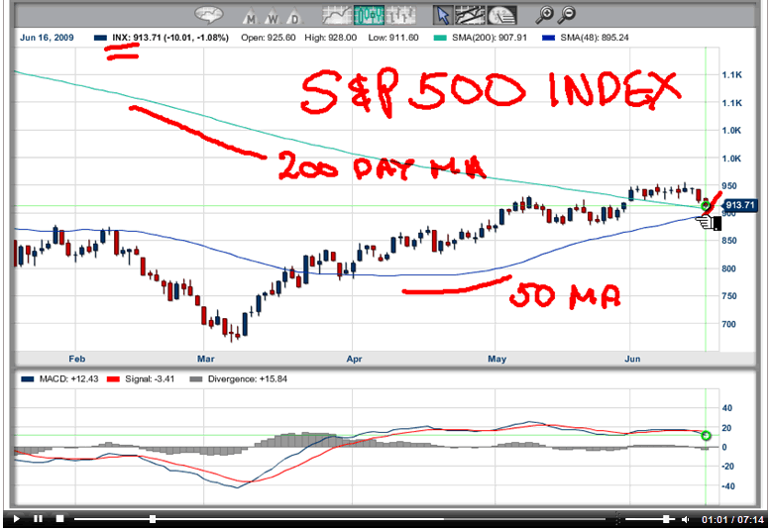This screenshot has width=772, height=532.
Task: Click the Signal red legend swatch
Action: click(x=113, y=379)
